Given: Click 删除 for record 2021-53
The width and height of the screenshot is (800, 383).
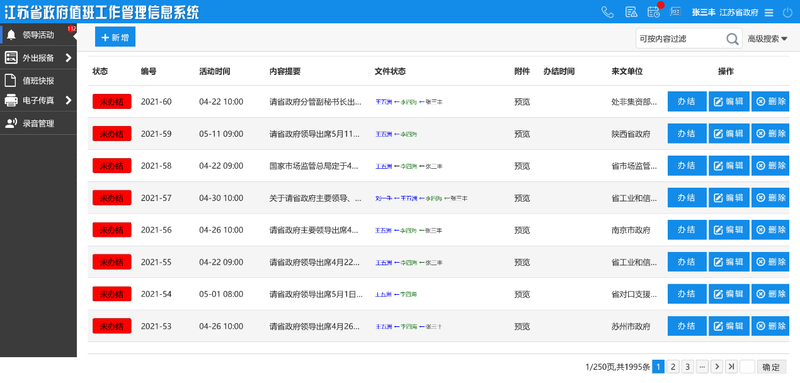Looking at the screenshot, I should coord(770,326).
